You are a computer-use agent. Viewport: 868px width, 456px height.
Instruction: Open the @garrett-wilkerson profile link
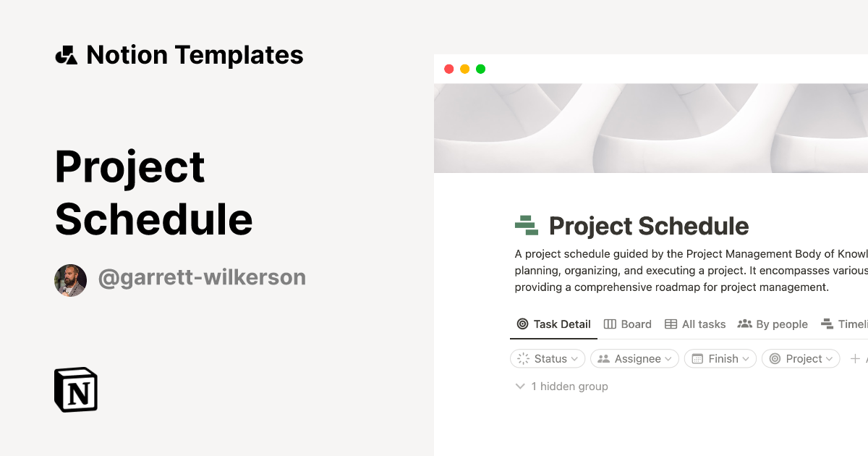pyautogui.click(x=203, y=277)
